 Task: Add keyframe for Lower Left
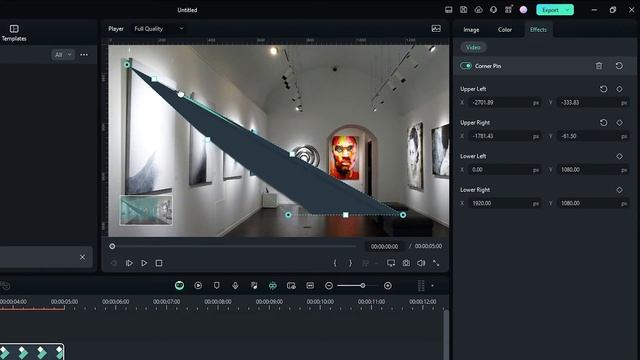(x=619, y=156)
